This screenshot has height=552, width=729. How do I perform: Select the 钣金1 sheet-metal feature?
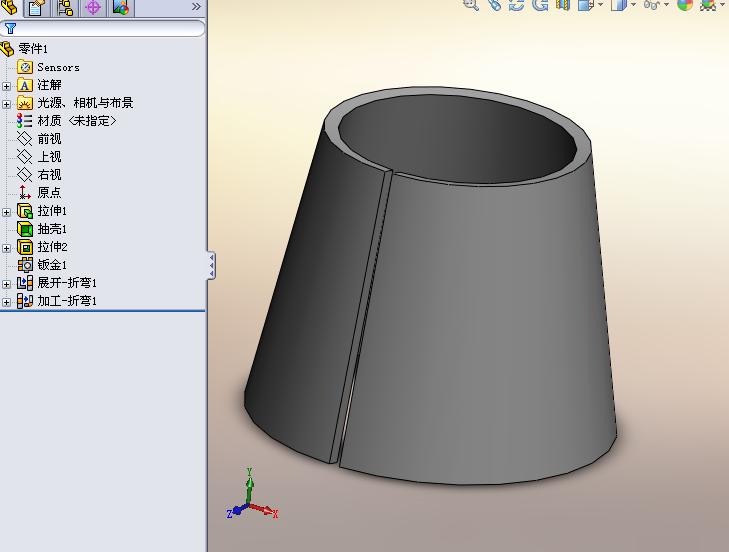tap(52, 265)
